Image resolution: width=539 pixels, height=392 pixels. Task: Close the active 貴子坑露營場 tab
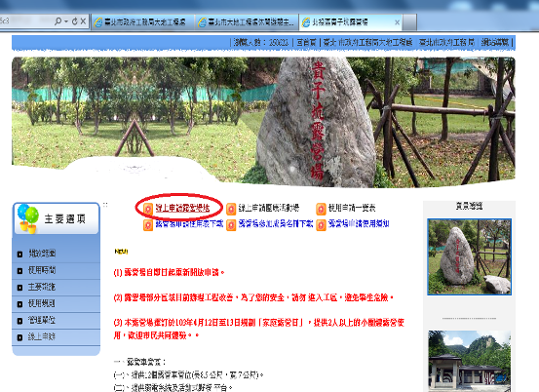(397, 22)
